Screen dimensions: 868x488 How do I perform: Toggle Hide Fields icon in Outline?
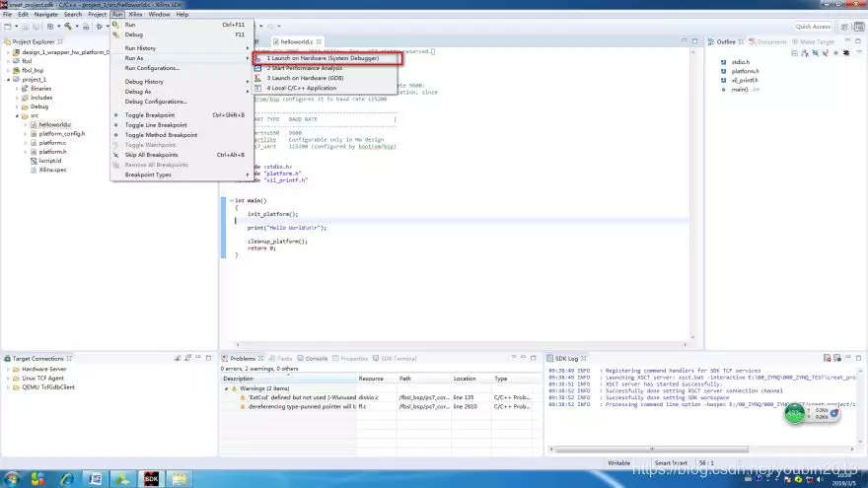click(816, 53)
